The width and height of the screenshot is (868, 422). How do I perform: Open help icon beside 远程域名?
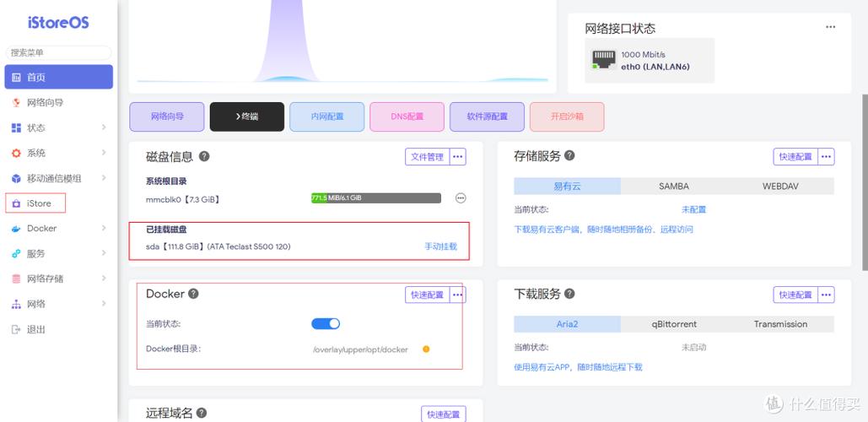tap(202, 413)
